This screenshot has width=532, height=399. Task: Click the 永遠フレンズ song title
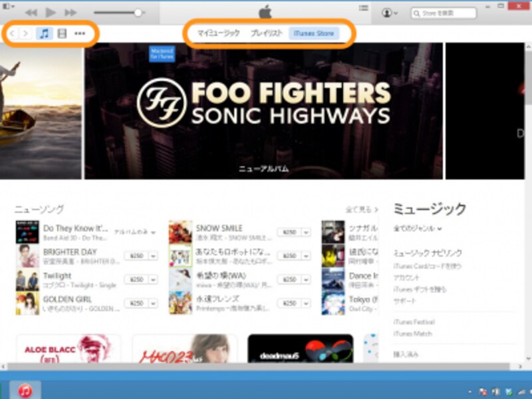pyautogui.click(x=217, y=299)
